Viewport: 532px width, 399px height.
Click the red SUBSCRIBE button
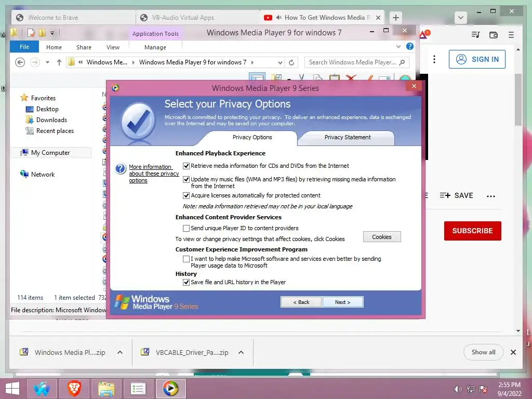(x=472, y=231)
